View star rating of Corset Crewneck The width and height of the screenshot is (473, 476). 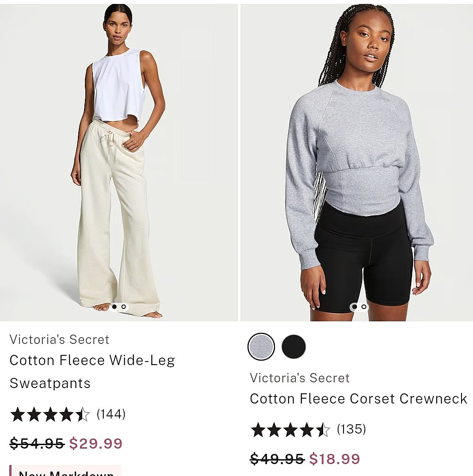[290, 430]
